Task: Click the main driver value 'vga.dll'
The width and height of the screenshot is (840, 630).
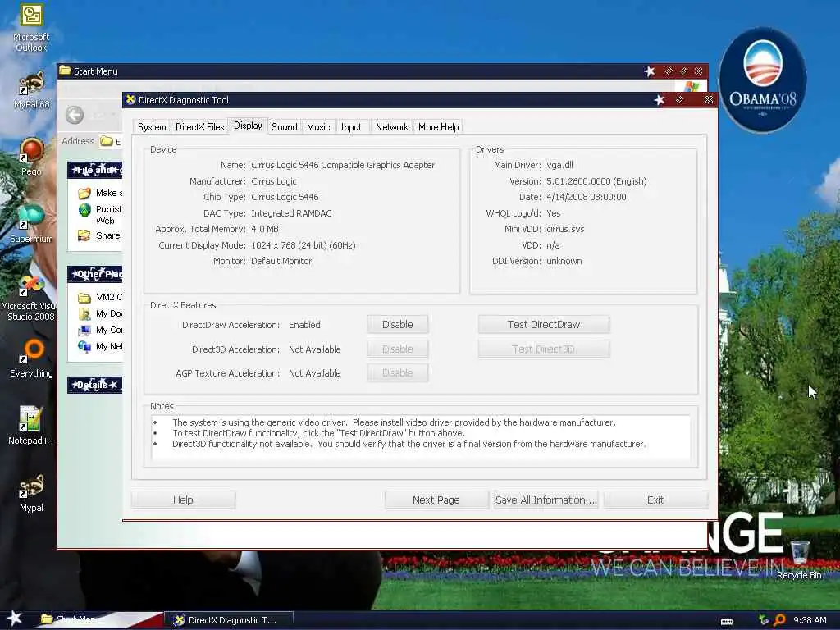Action: [x=559, y=165]
